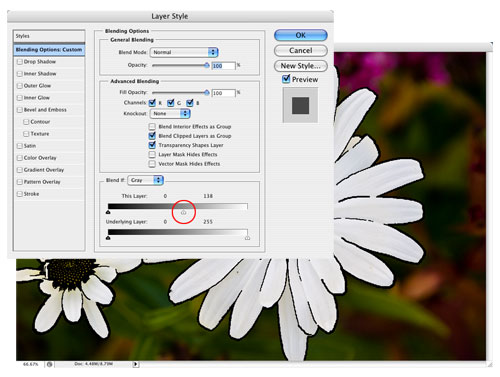Click the zoom percentage field in status bar
Image resolution: width=500 pixels, height=377 pixels.
(30, 364)
